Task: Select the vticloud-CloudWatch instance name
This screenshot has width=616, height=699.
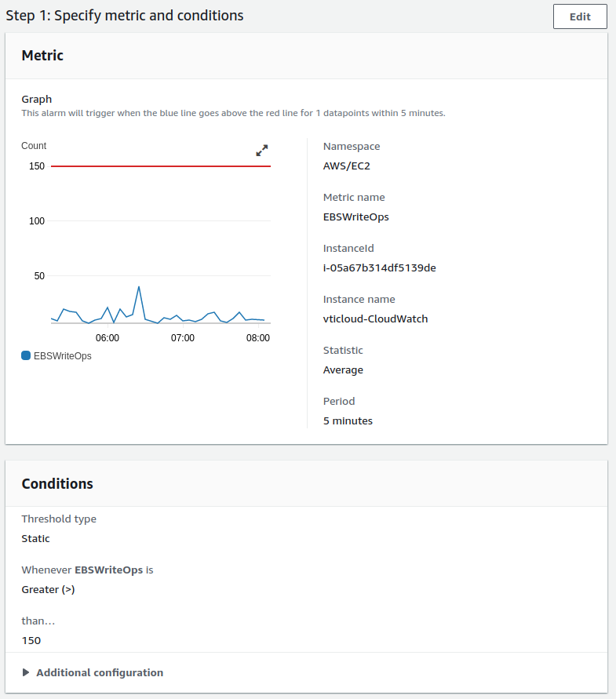Action: coord(376,319)
